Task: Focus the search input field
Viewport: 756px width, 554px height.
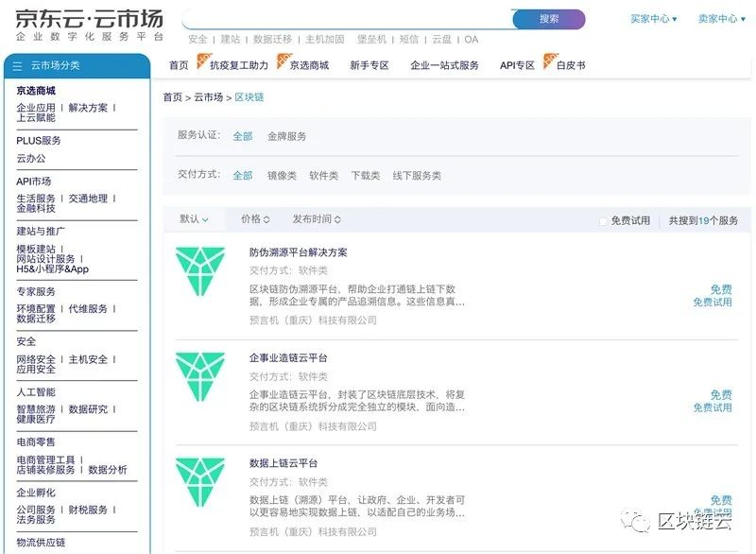Action: coord(347,19)
